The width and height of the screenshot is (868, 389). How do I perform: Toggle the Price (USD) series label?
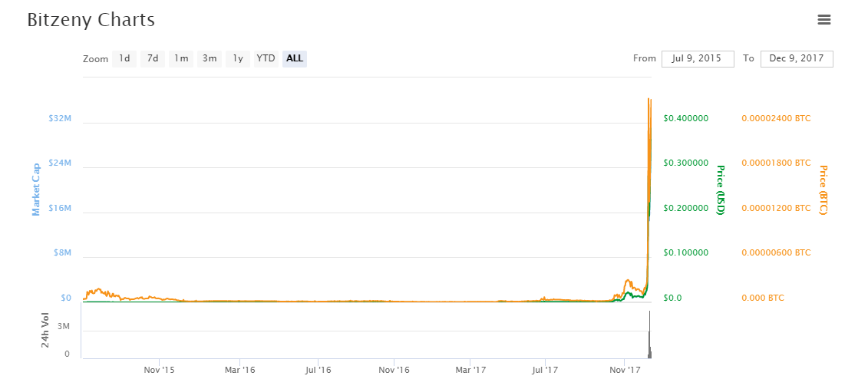pyautogui.click(x=720, y=190)
